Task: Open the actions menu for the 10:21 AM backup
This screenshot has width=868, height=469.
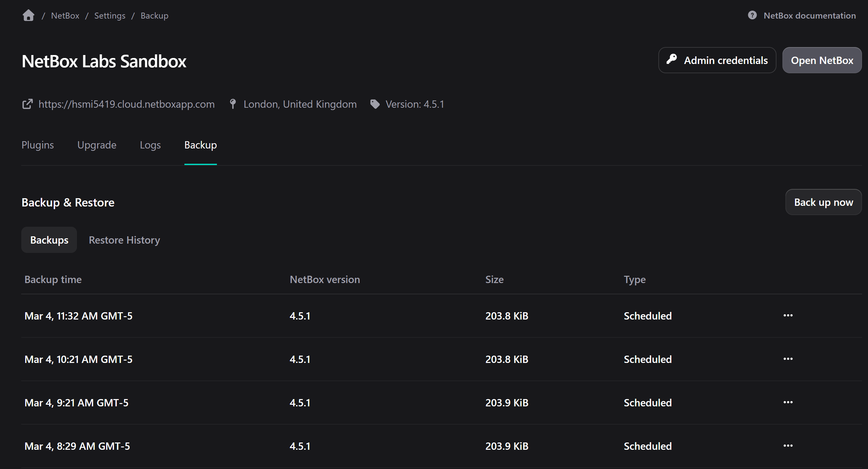Action: point(788,358)
